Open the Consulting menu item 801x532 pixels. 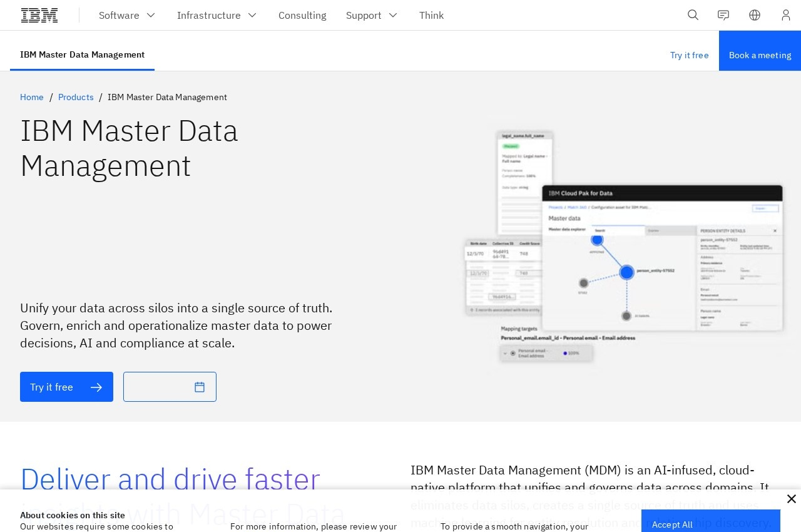tap(302, 15)
